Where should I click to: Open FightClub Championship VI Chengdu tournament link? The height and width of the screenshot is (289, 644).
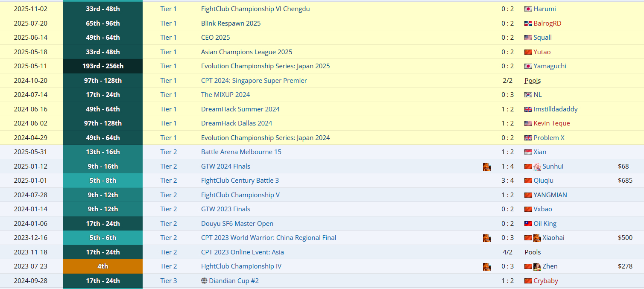(x=255, y=9)
